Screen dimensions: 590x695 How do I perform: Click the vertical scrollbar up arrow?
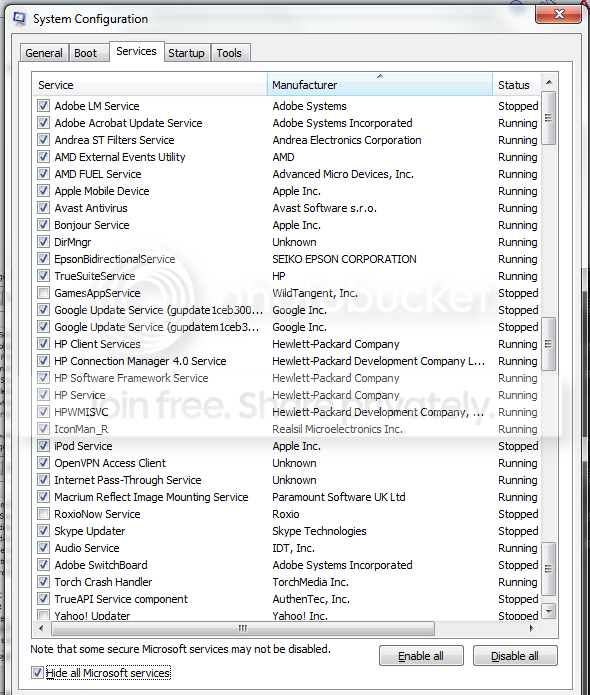pyautogui.click(x=549, y=82)
